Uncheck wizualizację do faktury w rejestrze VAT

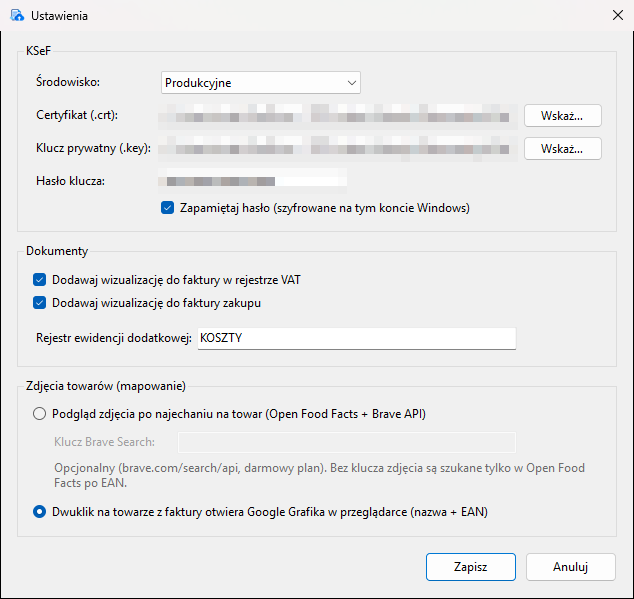[x=40, y=280]
